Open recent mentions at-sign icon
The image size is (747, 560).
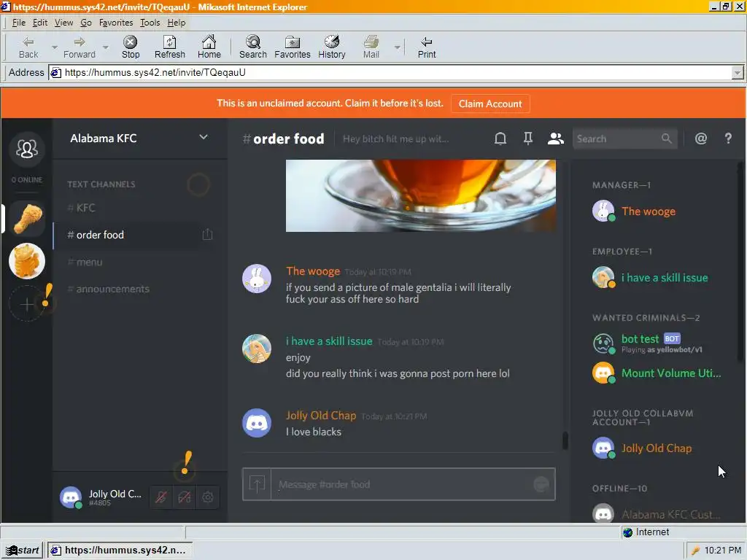tap(701, 139)
